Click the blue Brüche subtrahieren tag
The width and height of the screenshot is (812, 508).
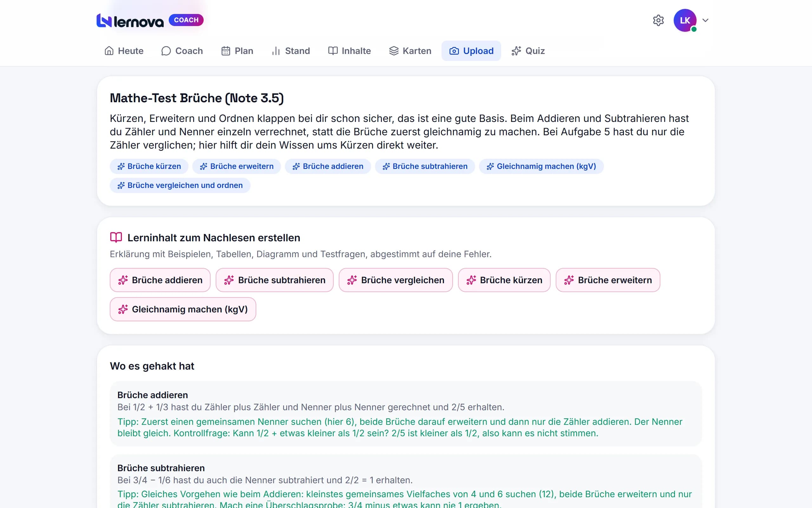click(425, 166)
